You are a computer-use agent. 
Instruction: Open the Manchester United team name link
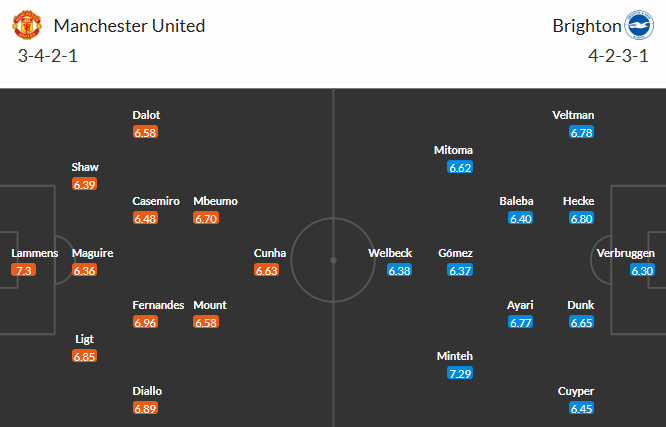point(130,25)
